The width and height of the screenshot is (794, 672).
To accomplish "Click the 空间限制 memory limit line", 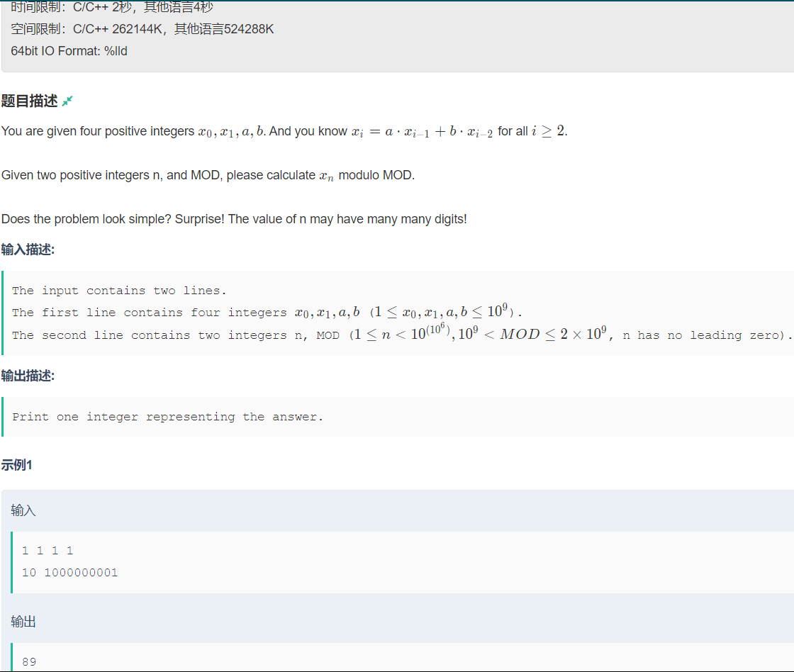I will (x=142, y=29).
